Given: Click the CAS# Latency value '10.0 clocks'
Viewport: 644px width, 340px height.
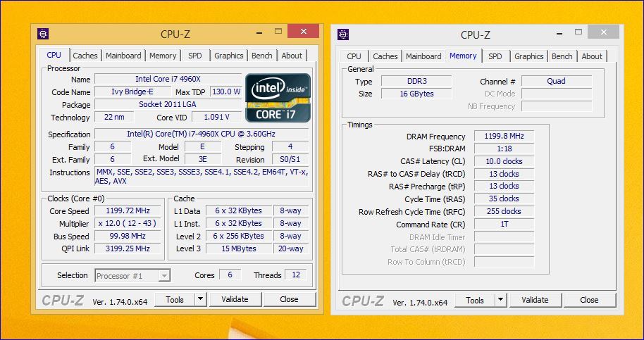Looking at the screenshot, I should point(504,161).
